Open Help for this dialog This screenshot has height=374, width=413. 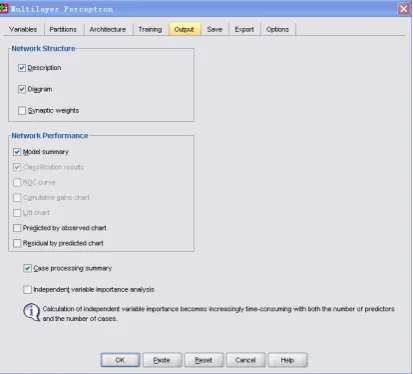coord(287,360)
